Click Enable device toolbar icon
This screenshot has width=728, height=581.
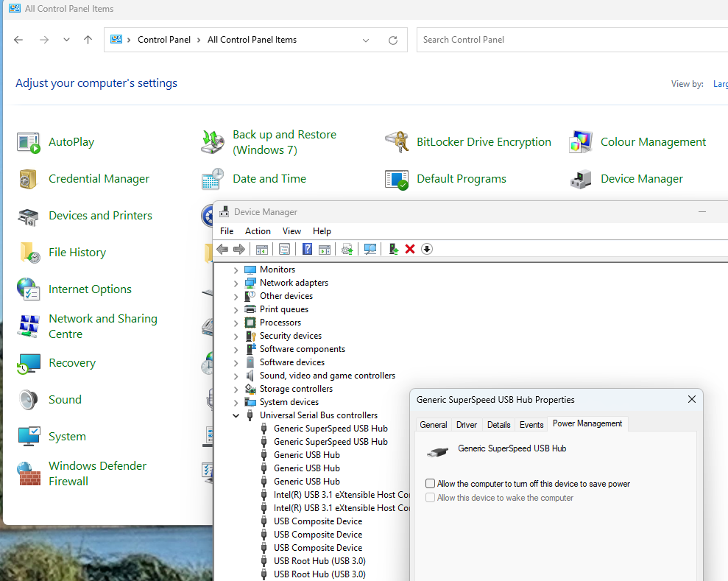[393, 250]
